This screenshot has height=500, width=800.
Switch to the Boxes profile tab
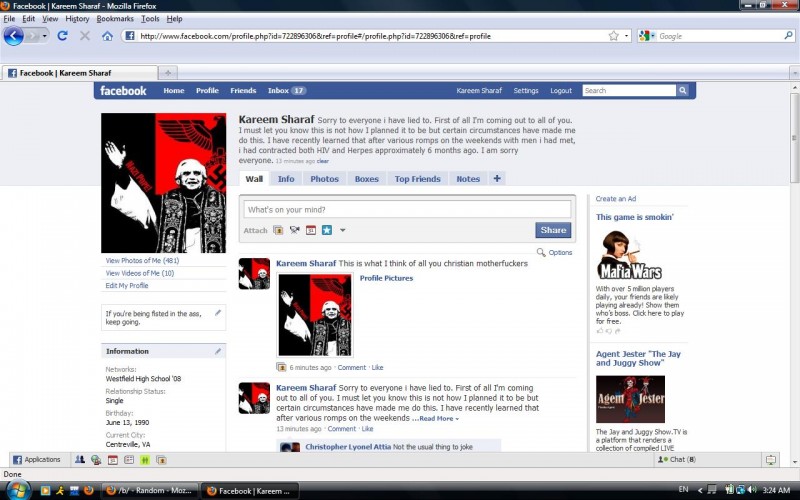[x=366, y=179]
